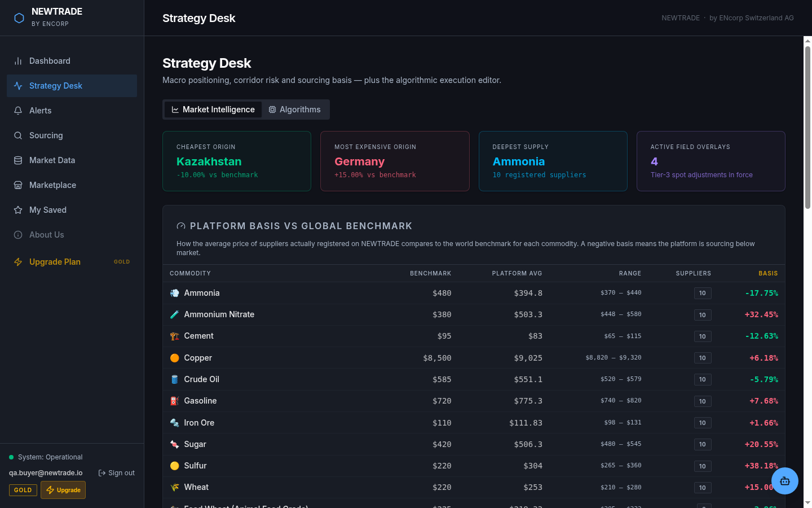The height and width of the screenshot is (508, 812).
Task: Click the Gasoline fuel pump icon
Action: 175,401
